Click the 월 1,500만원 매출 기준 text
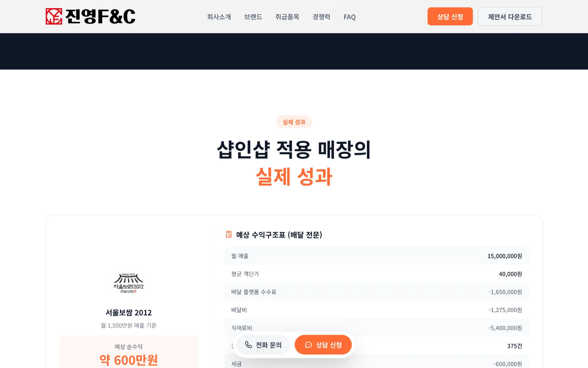The height and width of the screenshot is (368, 588). [x=129, y=325]
